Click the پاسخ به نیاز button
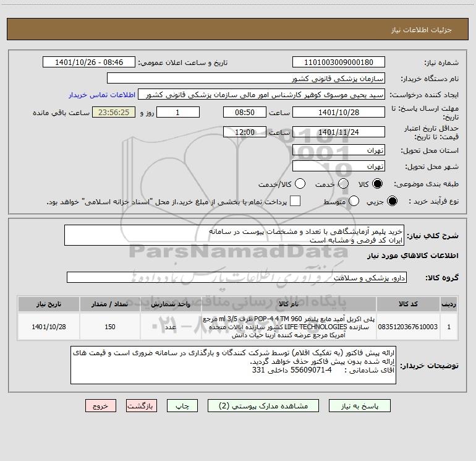 (359, 406)
